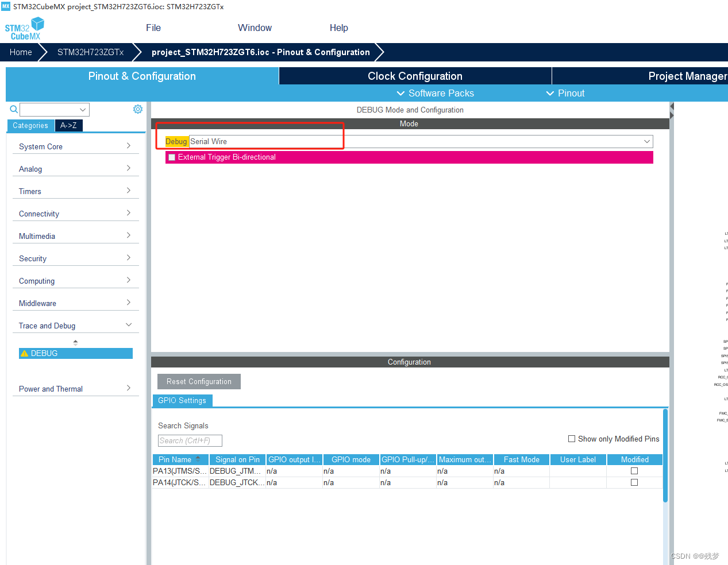Click the panel splitter arrows near pinout view

672,111
